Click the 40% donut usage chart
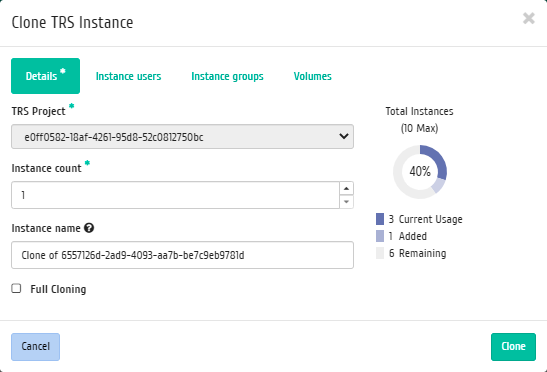This screenshot has width=547, height=372. 420,172
